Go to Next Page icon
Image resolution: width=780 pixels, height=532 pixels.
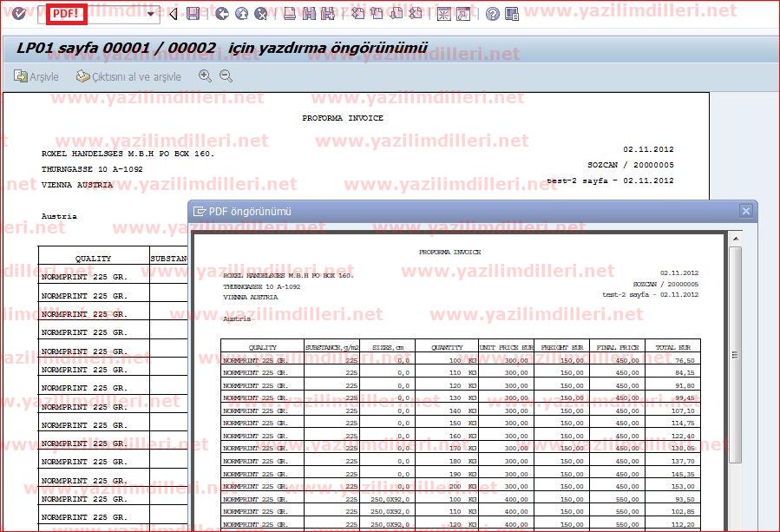[x=396, y=13]
